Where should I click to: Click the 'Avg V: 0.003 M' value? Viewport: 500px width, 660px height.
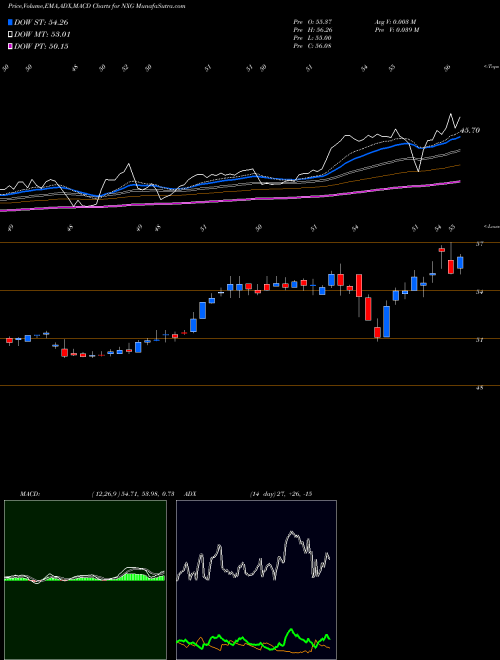coord(396,22)
